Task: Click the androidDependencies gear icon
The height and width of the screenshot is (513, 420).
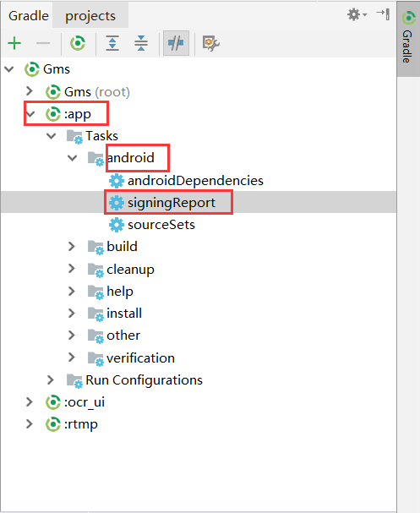Action: [117, 181]
